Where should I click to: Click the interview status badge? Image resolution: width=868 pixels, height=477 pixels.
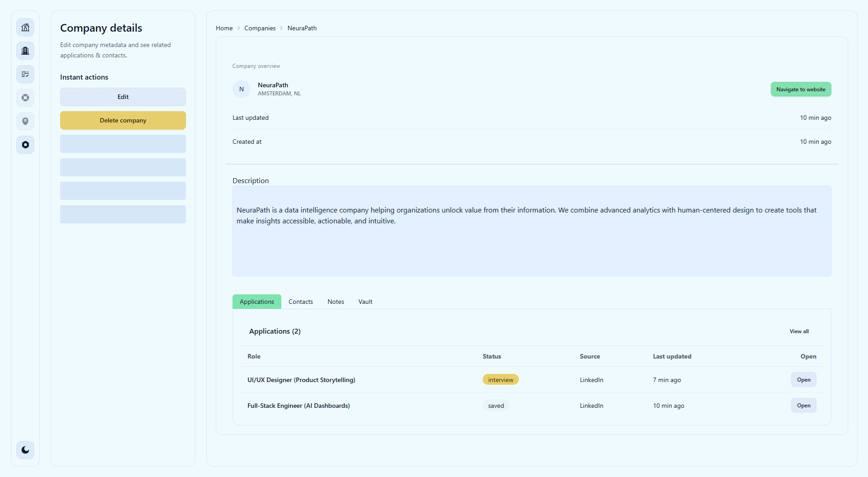pos(500,379)
